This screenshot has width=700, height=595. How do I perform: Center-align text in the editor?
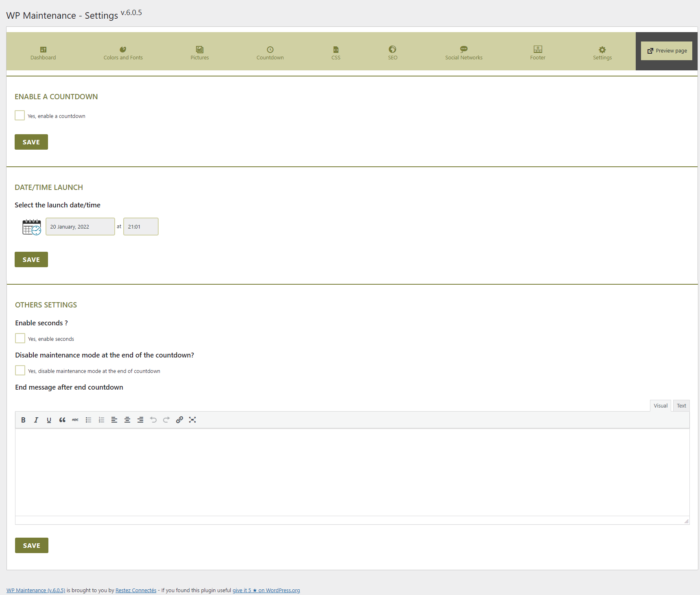click(127, 420)
